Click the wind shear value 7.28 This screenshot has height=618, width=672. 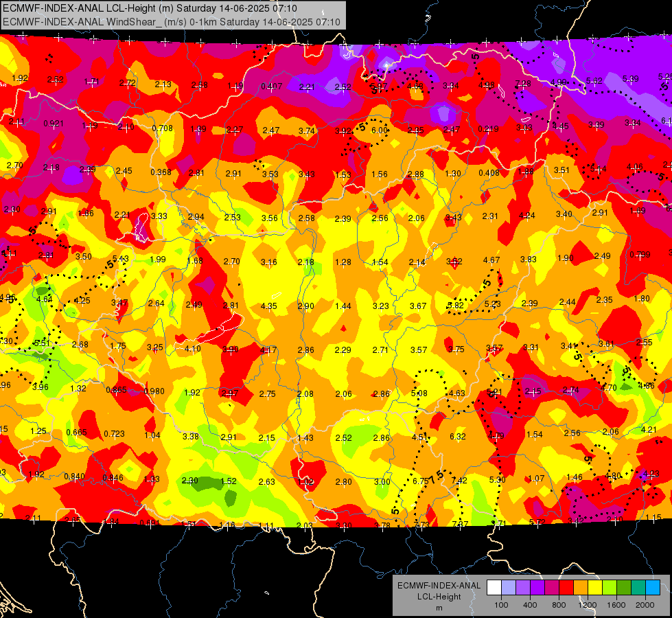[523, 84]
